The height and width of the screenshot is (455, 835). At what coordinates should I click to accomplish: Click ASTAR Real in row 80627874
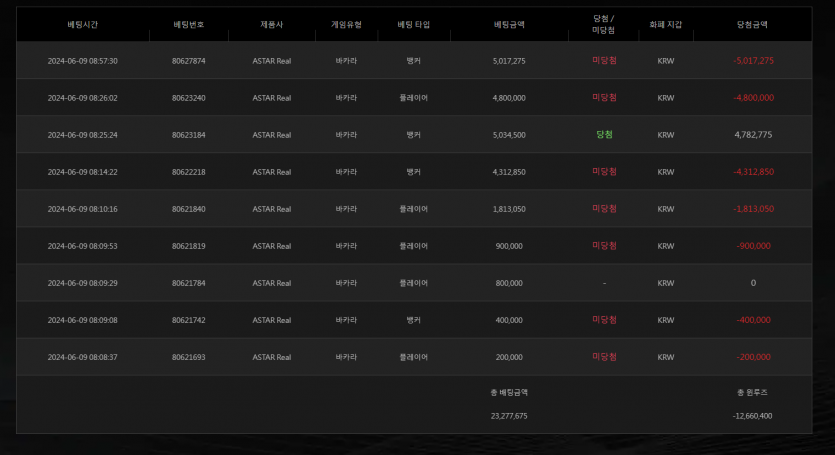[x=272, y=61]
